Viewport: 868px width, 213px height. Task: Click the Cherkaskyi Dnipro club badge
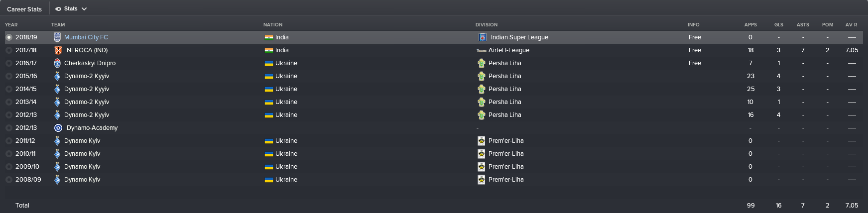57,63
